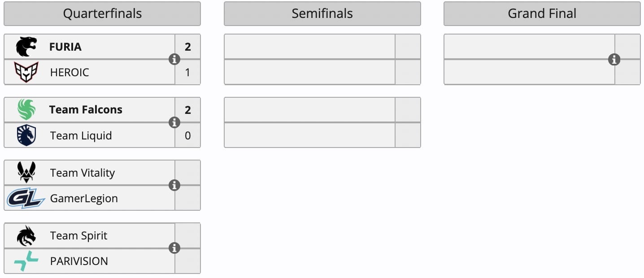Open the Grand Final match info icon

(614, 59)
